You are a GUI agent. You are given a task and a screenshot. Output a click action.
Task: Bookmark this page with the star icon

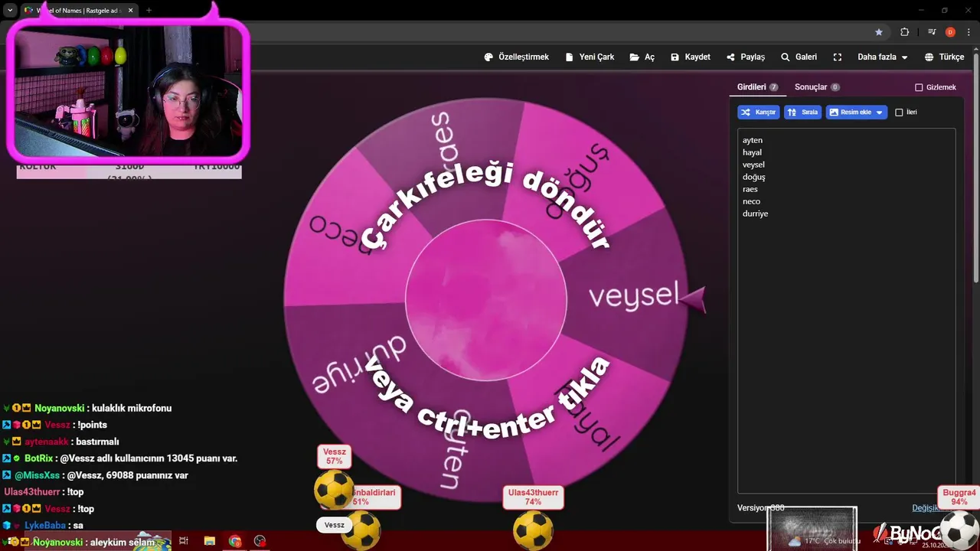(x=879, y=32)
